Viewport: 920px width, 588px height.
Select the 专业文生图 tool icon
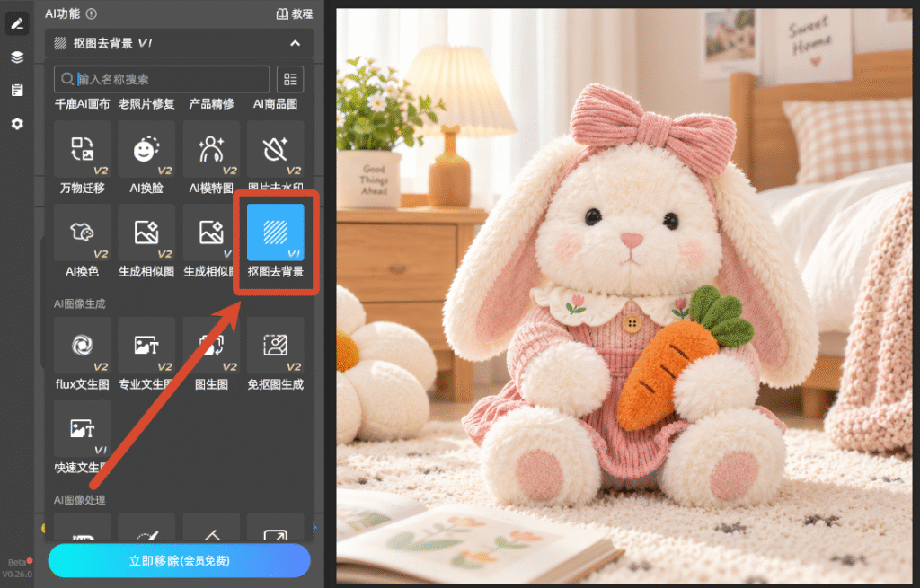(146, 346)
